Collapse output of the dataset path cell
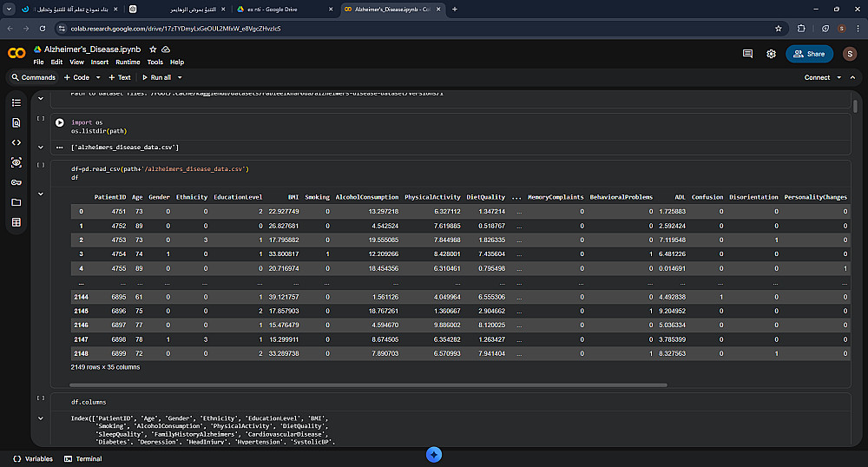Image resolution: width=868 pixels, height=467 pixels. (x=41, y=98)
